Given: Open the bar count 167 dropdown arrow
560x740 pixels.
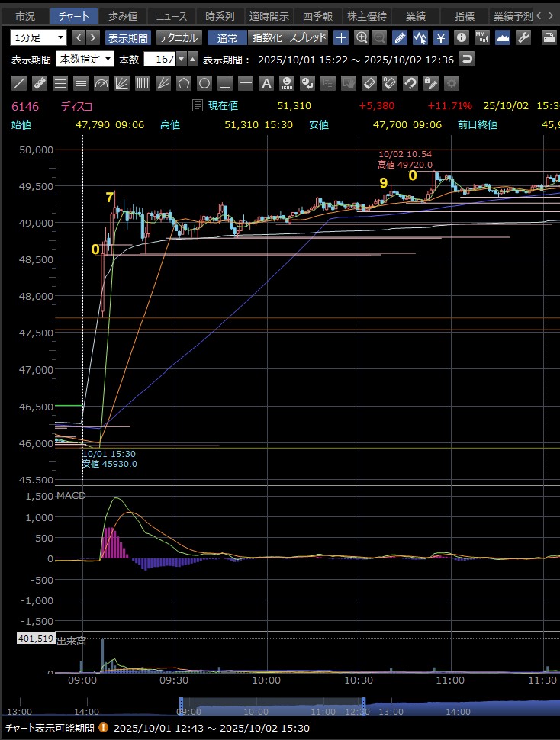Looking at the screenshot, I should [181, 60].
